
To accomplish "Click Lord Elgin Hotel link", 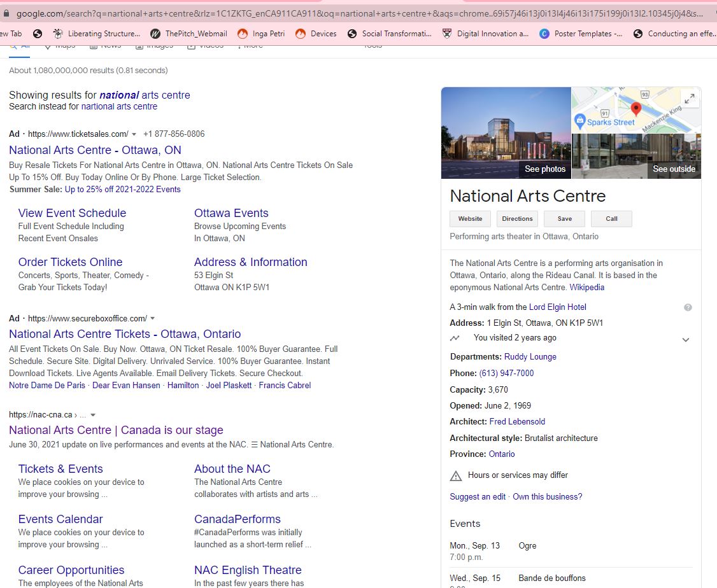I will click(x=557, y=307).
